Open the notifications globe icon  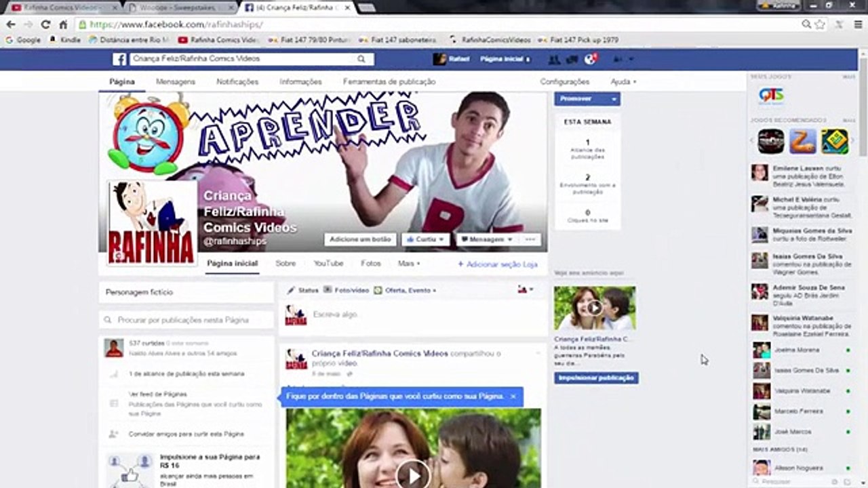click(590, 59)
